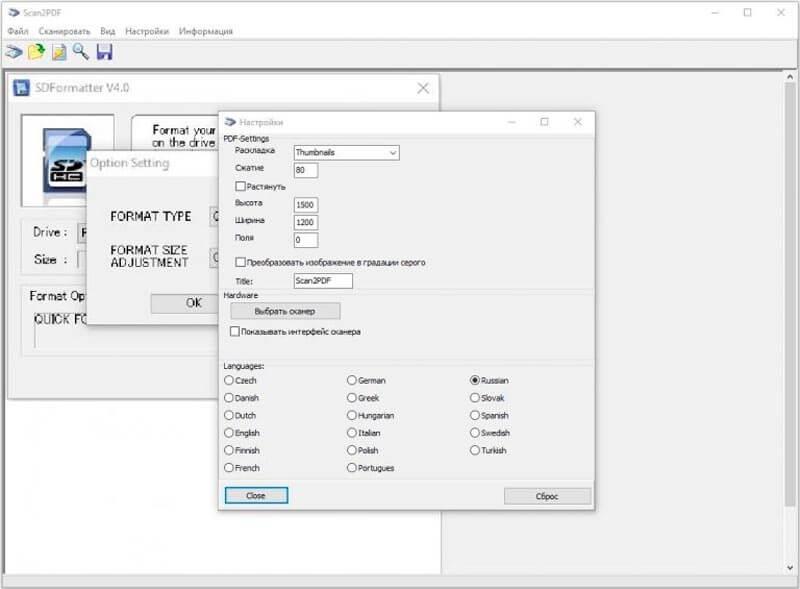Maximize the Scan2PDF main window

(747, 13)
